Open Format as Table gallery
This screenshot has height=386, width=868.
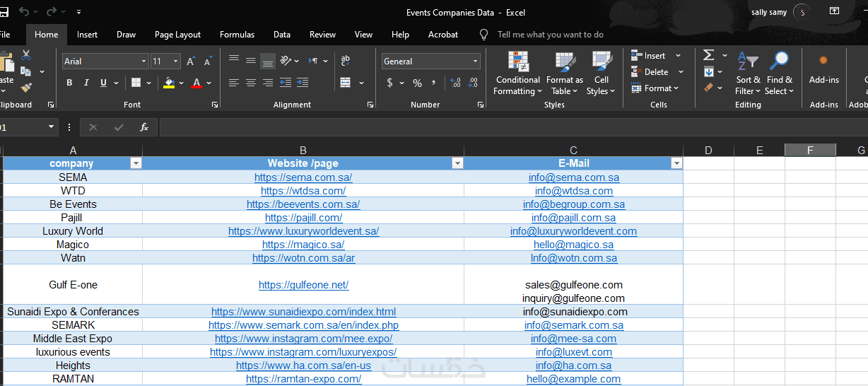click(565, 74)
